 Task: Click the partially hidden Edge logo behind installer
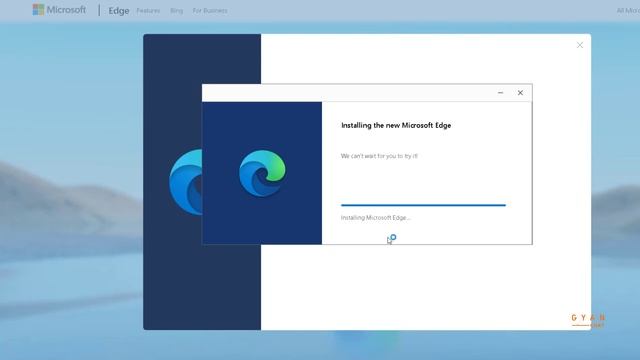pos(185,182)
